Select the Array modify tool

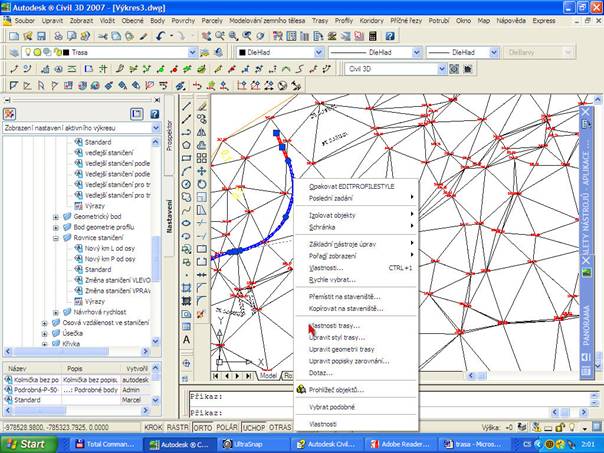[x=201, y=158]
